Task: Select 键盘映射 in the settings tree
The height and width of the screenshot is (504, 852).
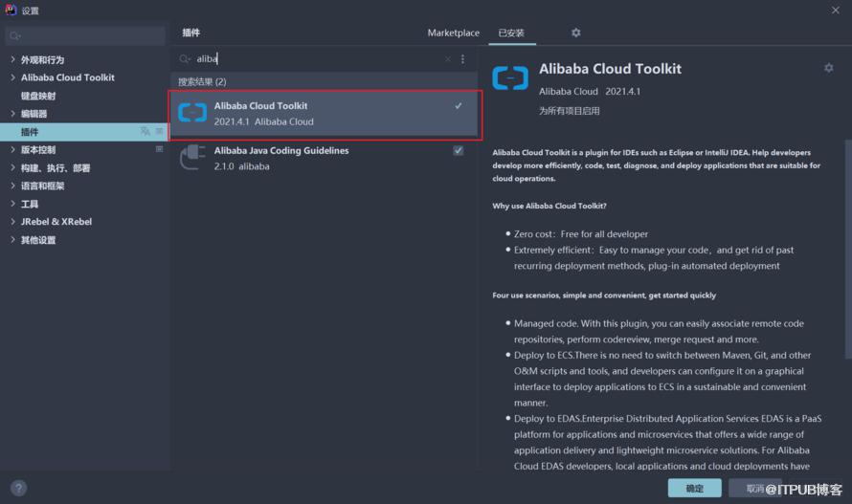Action: point(38,96)
